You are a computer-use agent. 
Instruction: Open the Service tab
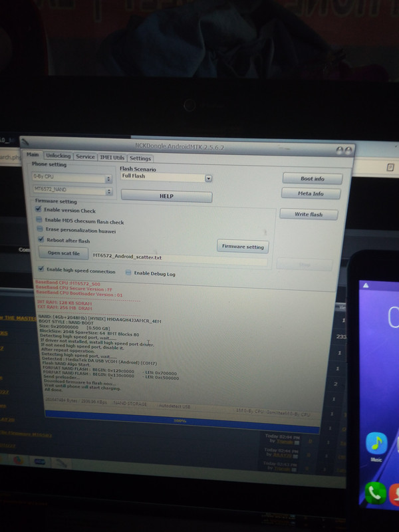[85, 156]
